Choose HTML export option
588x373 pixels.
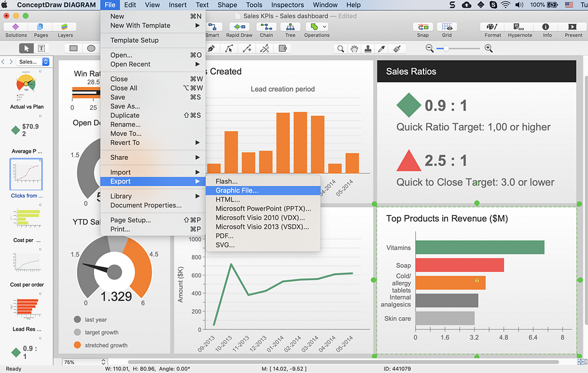coord(263,200)
